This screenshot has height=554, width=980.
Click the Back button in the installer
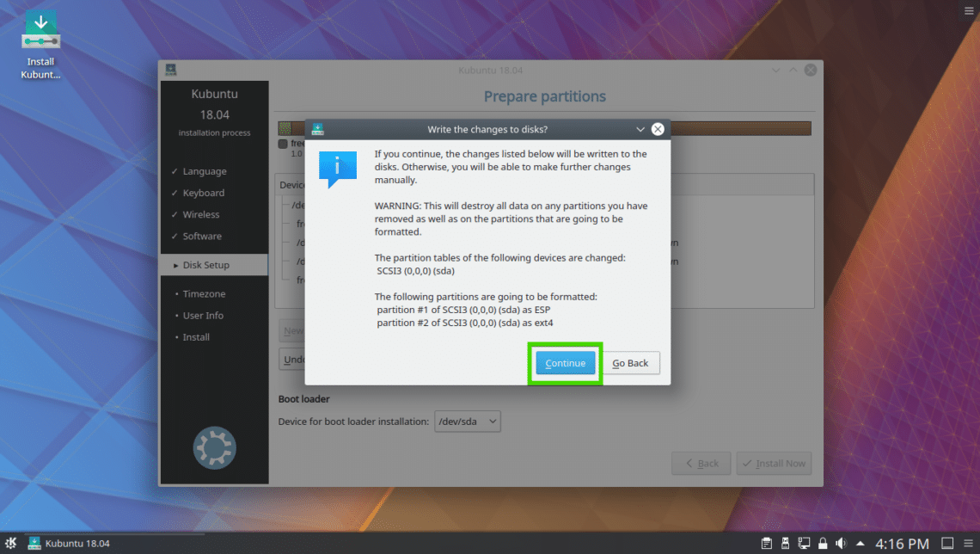(701, 464)
